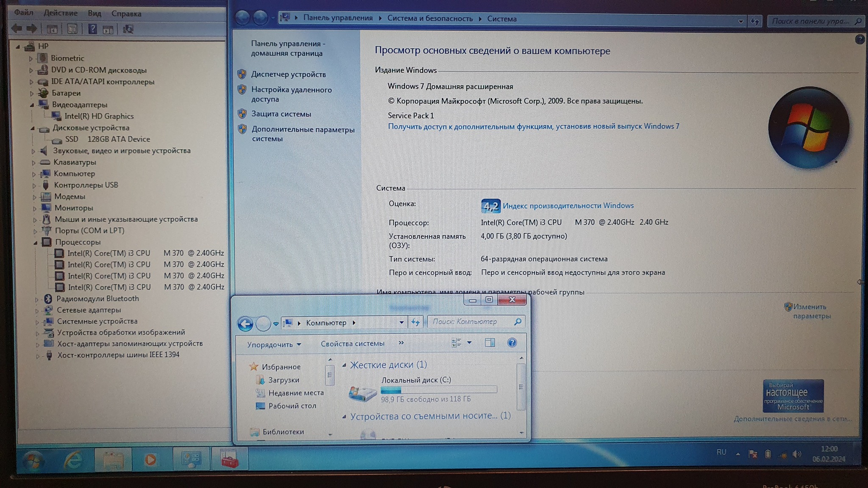
Task: Open Internet Explorer from the taskbar
Action: pyautogui.click(x=73, y=459)
